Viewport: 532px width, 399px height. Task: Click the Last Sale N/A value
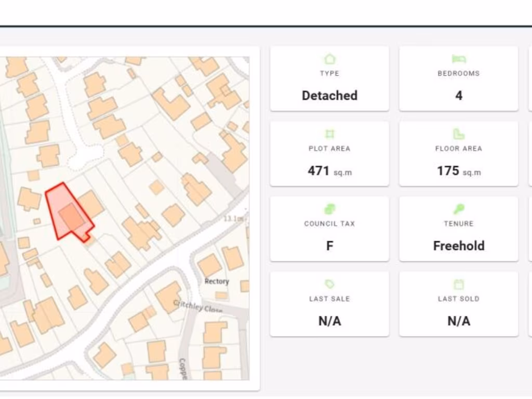pos(329,321)
